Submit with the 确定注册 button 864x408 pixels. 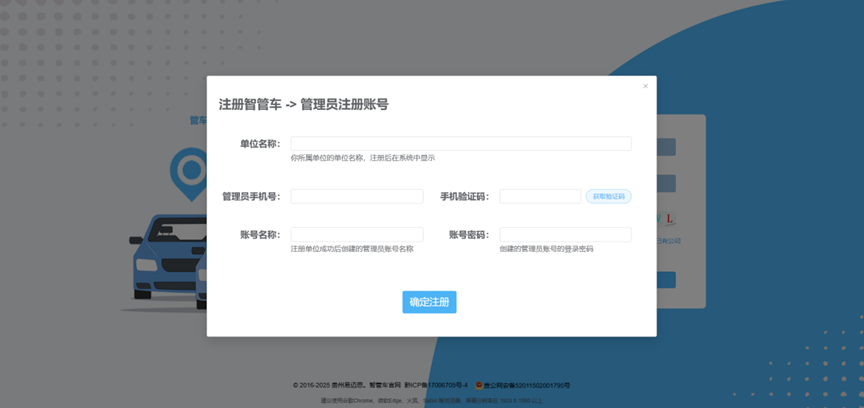tap(429, 302)
